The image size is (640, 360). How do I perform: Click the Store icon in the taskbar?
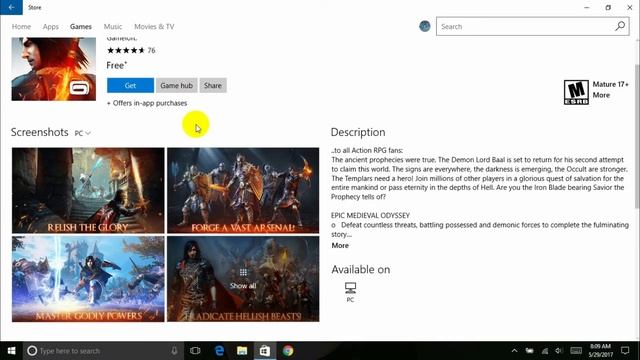click(x=265, y=351)
